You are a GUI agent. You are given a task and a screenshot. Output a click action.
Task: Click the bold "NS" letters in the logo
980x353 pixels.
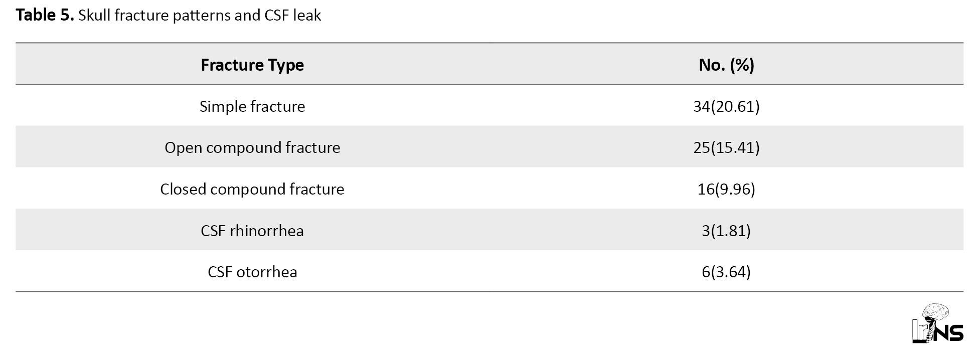(x=950, y=333)
